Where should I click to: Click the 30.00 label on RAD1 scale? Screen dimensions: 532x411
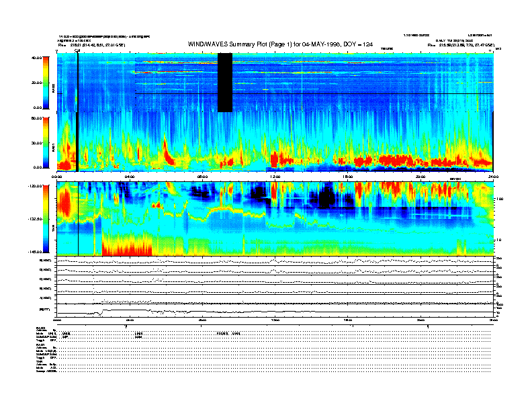tap(37, 143)
